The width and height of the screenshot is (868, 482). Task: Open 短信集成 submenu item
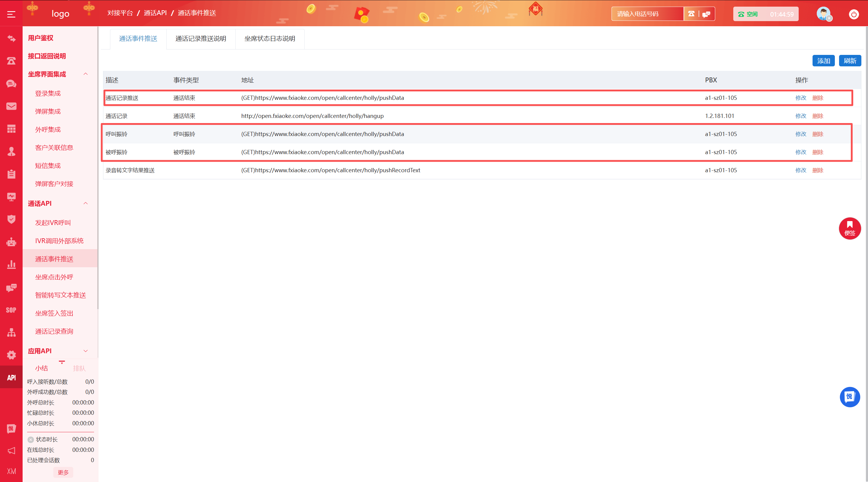(x=48, y=166)
